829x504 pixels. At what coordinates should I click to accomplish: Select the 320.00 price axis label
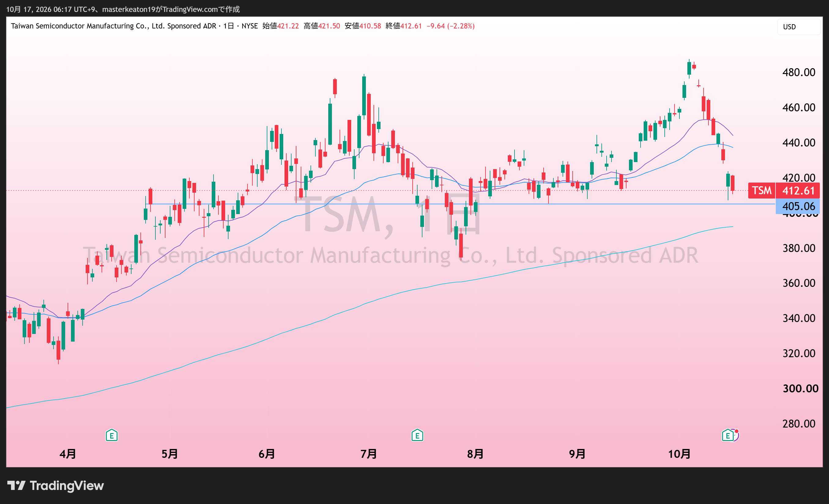pyautogui.click(x=799, y=353)
